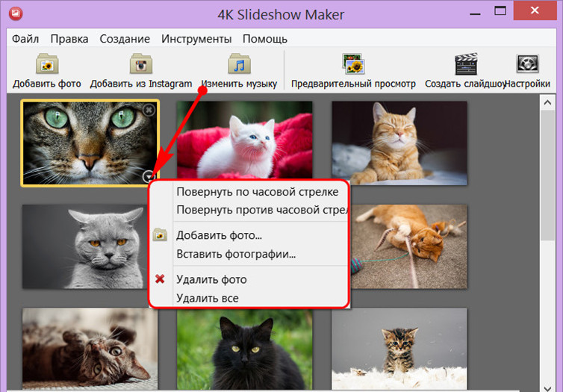Select the white kitten on red blanket thumbnail
563x392 pixels.
coord(244,140)
